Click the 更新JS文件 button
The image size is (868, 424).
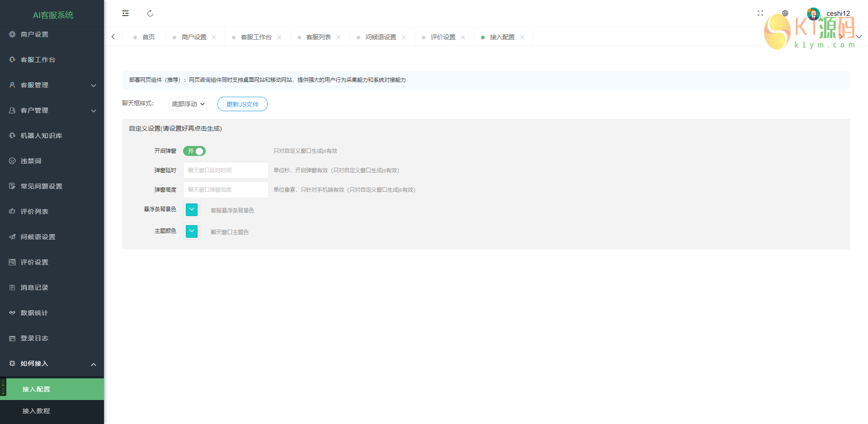point(242,104)
